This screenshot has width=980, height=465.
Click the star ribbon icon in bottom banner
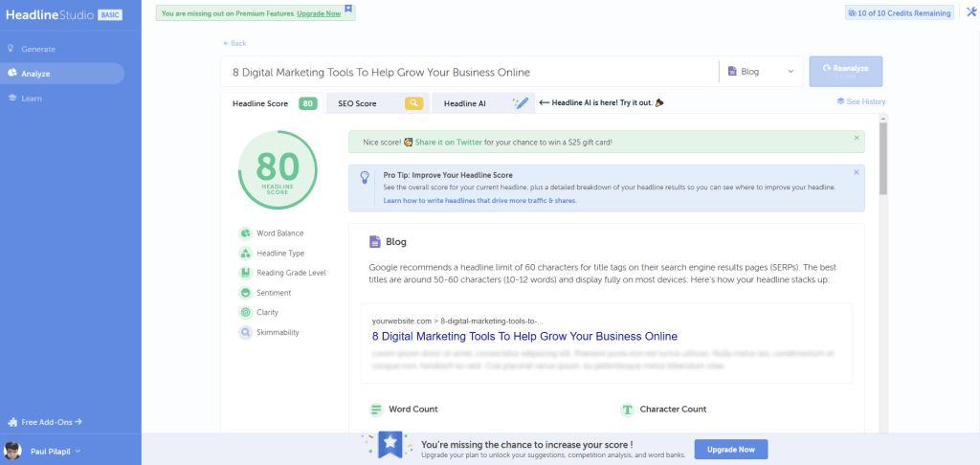click(x=390, y=444)
